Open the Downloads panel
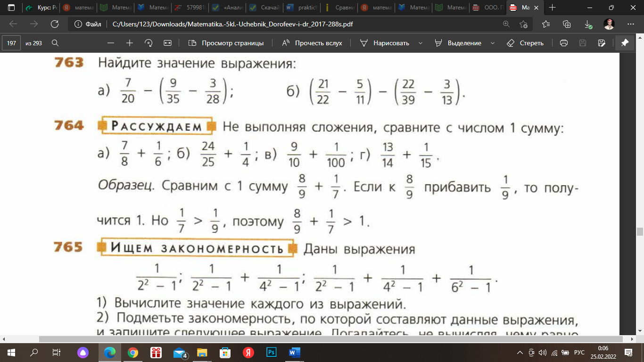 pos(587,24)
